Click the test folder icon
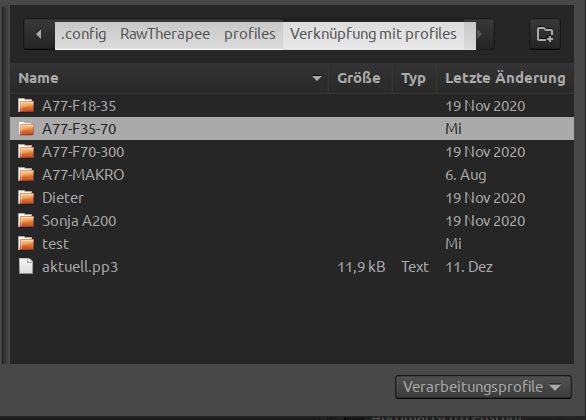Viewport: 586px width, 420px height. point(26,244)
